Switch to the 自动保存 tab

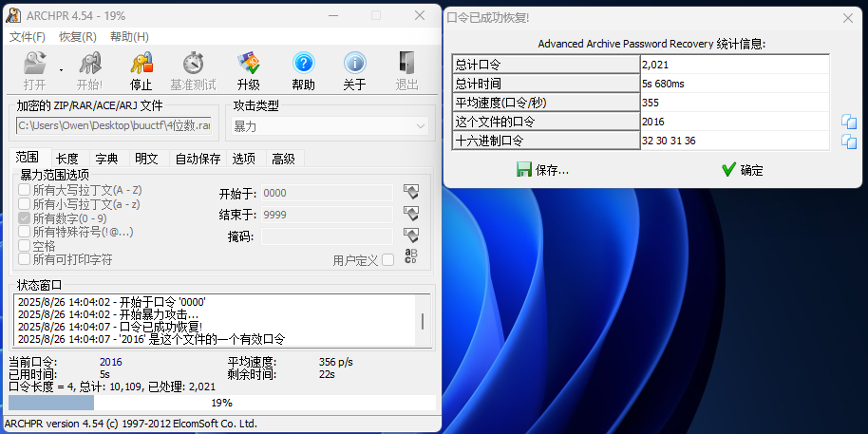(x=198, y=159)
